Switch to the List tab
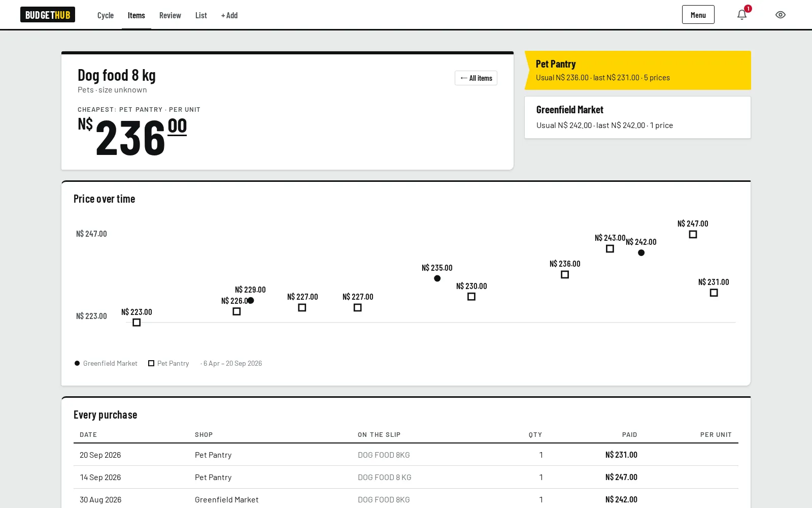This screenshot has width=812, height=508. (201, 15)
